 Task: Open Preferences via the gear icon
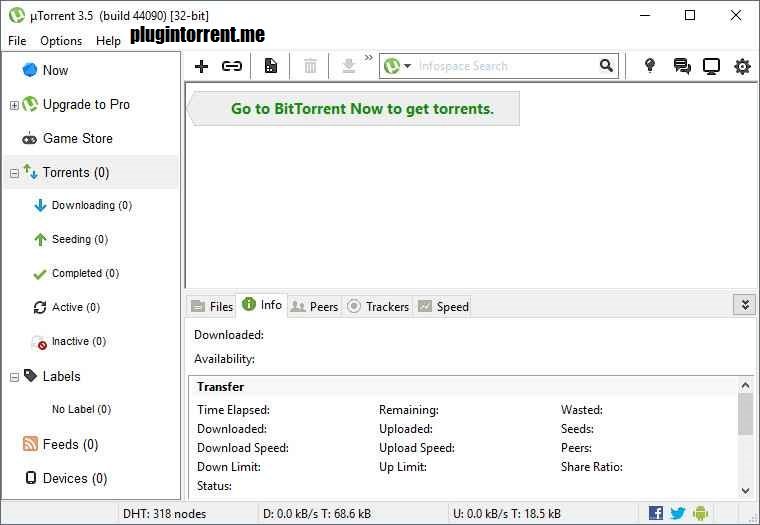point(742,66)
